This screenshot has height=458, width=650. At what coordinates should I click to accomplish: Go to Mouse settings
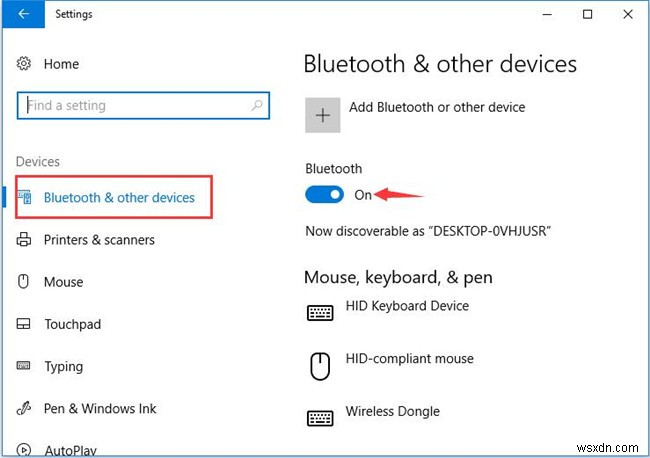coord(63,282)
